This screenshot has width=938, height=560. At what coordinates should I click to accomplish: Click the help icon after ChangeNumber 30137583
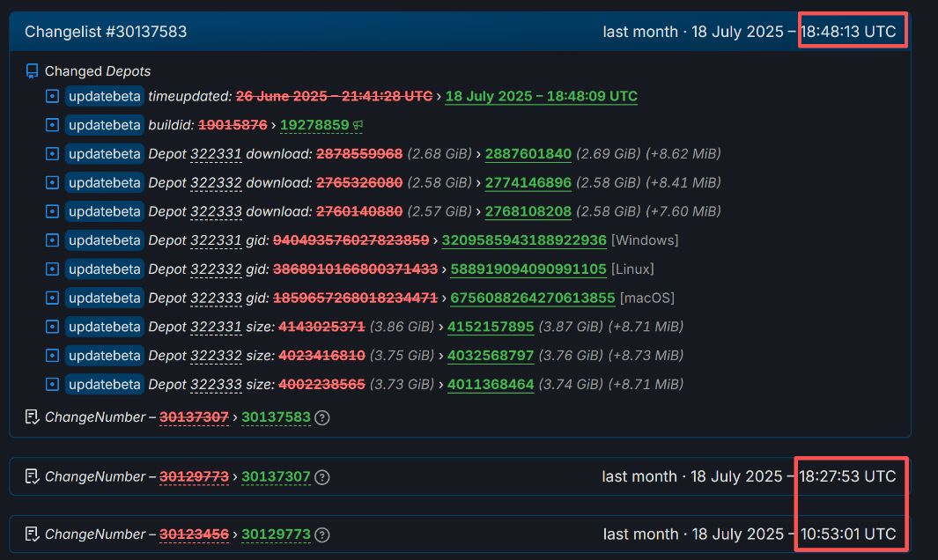point(322,417)
